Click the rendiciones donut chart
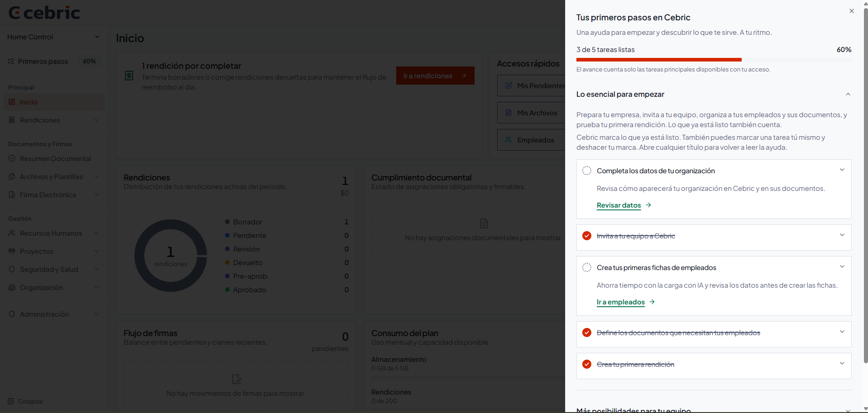Image resolution: width=868 pixels, height=413 pixels. click(171, 256)
